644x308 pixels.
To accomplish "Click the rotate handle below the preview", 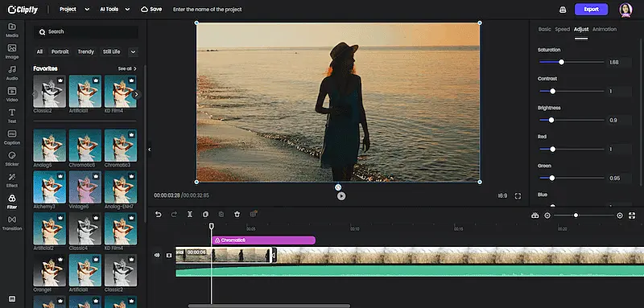I will pyautogui.click(x=338, y=187).
